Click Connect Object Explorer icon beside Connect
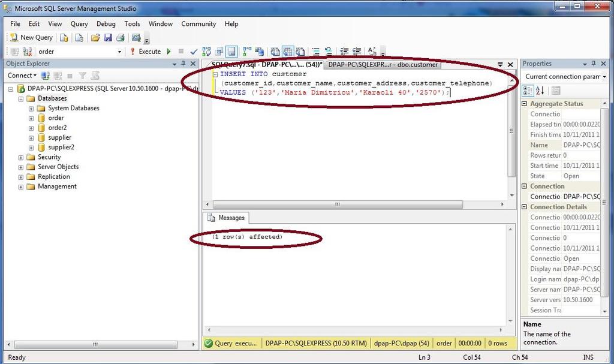614x364 pixels. (46, 76)
